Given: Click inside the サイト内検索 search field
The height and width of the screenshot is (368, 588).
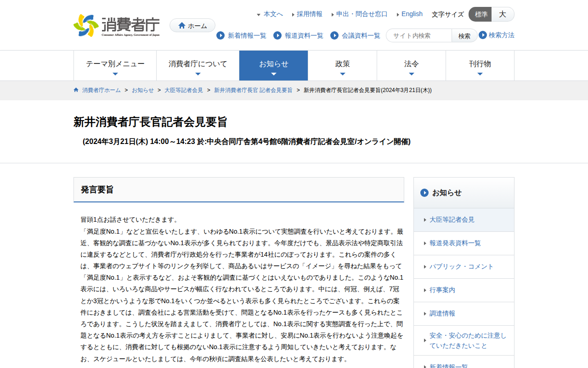Looking at the screenshot, I should [418, 35].
